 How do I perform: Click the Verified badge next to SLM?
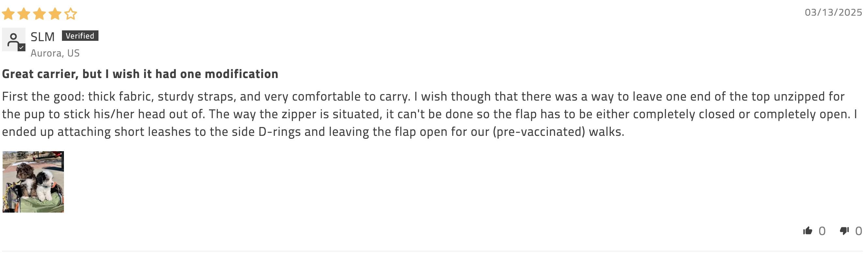click(x=80, y=36)
